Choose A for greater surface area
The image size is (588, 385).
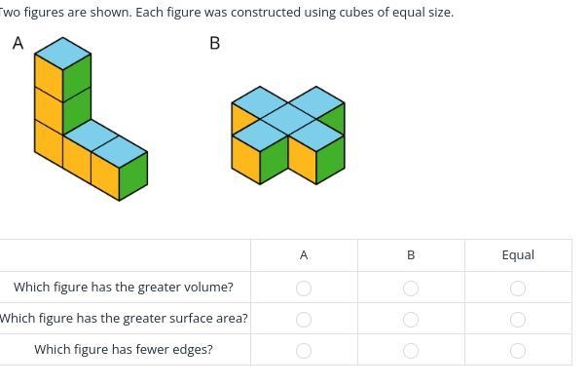tap(304, 320)
